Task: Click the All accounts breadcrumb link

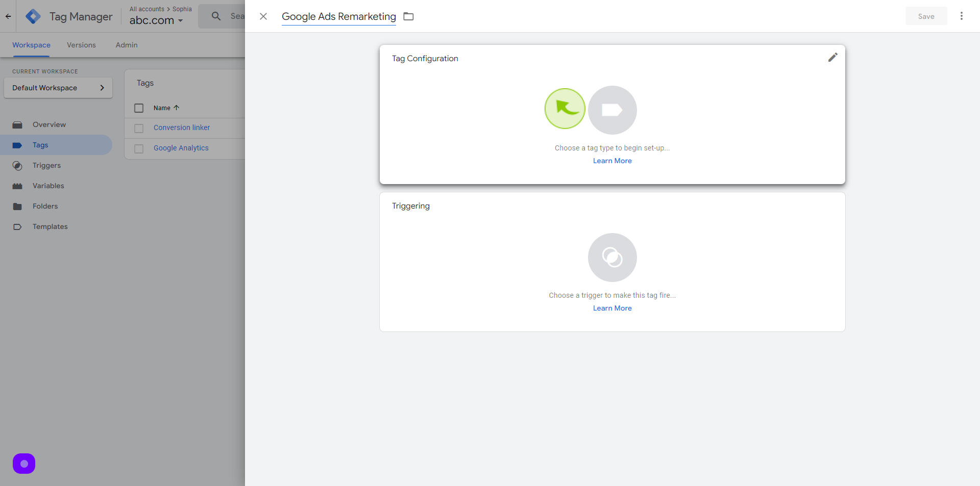Action: pos(147,9)
